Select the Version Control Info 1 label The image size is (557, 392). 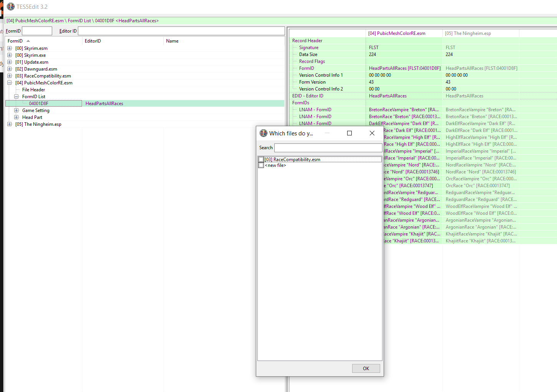click(321, 75)
